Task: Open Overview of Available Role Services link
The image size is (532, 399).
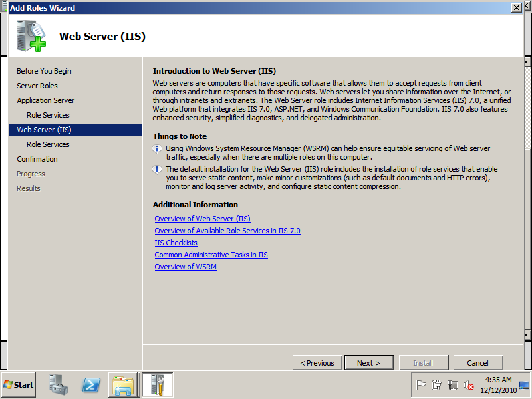Action: 227,231
